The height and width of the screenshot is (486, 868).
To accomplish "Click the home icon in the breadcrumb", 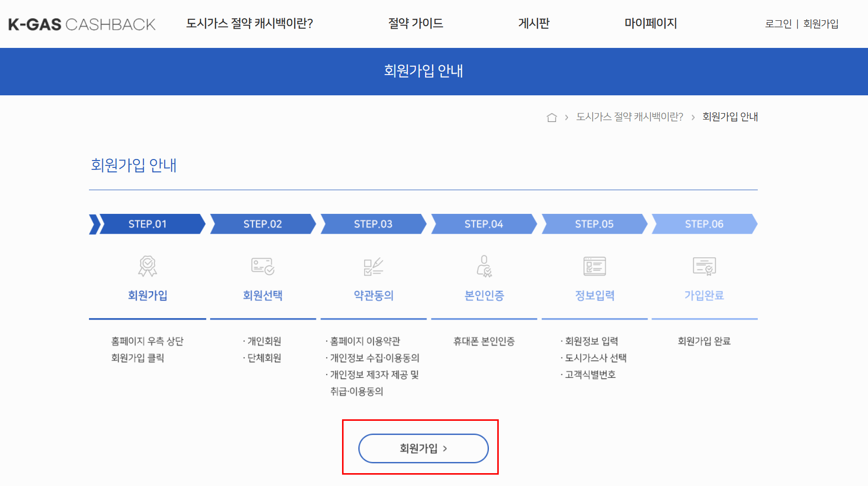I will [x=552, y=117].
